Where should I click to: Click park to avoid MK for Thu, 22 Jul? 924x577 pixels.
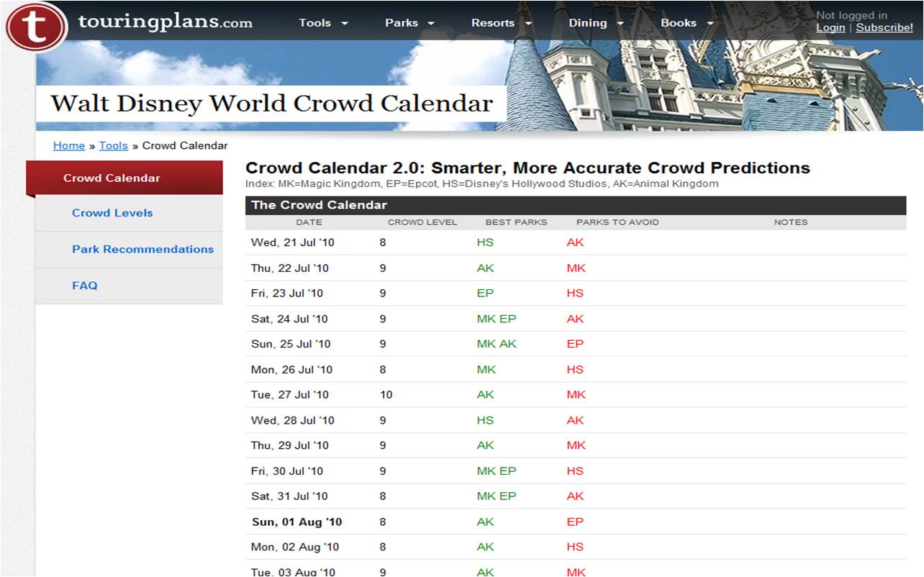point(576,268)
